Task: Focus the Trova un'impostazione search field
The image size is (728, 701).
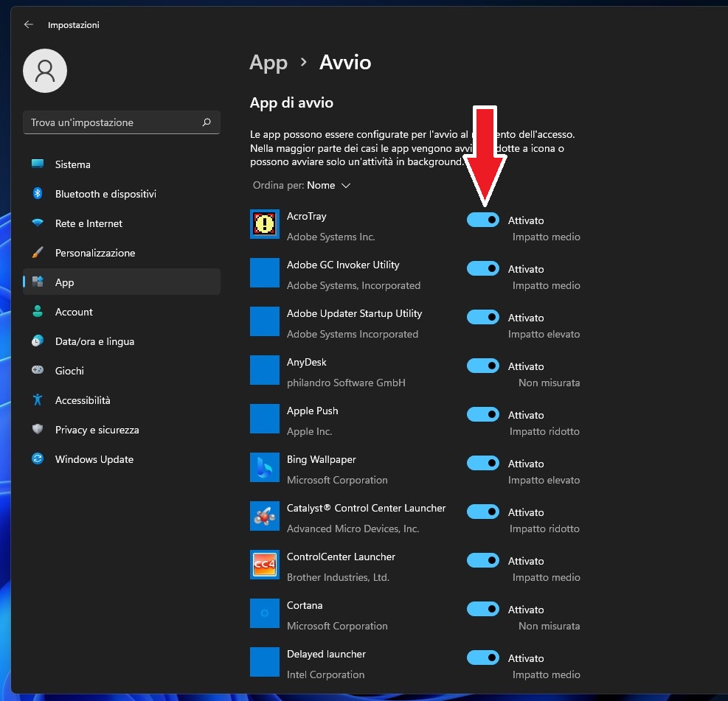Action: (122, 122)
